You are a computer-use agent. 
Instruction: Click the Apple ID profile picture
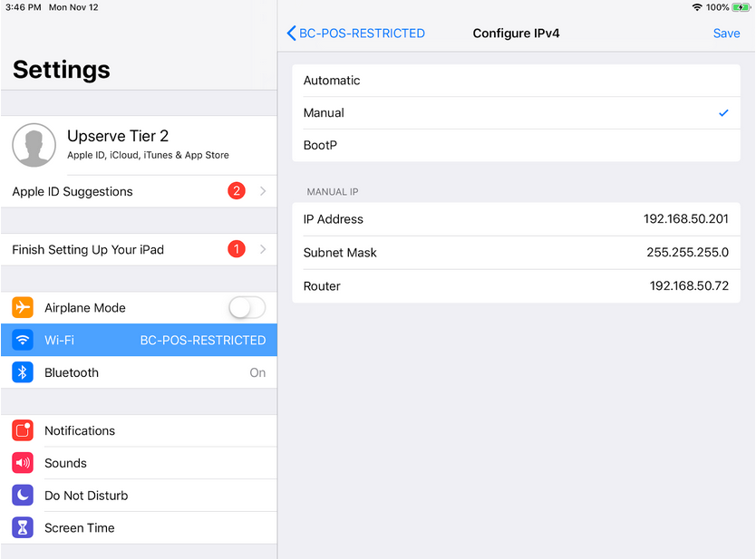[x=34, y=145]
